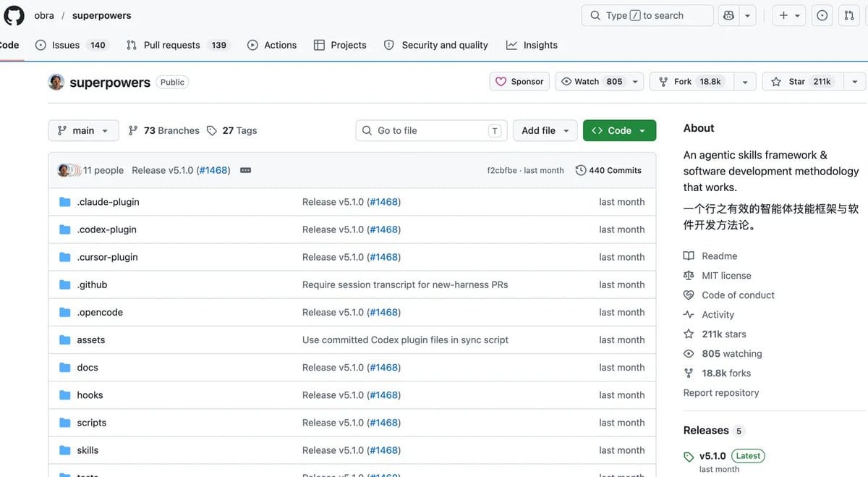868x477 pixels.
Task: Open the 440 Commits history icon
Action: click(581, 170)
